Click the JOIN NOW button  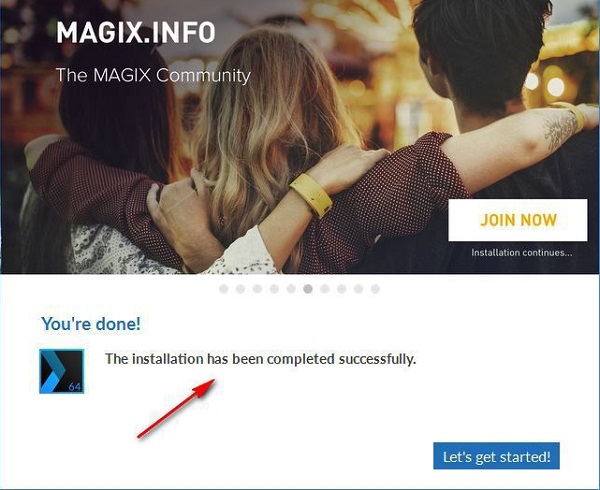[x=518, y=220]
